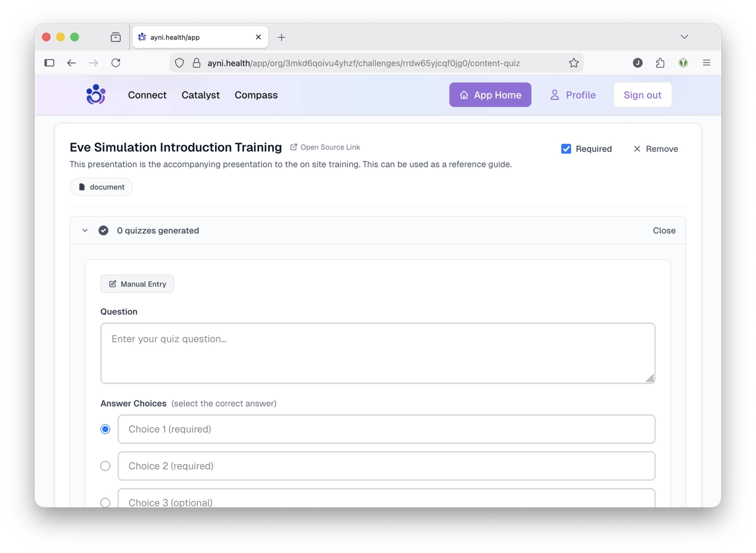
Task: Click the padlock to view site connection info
Action: tap(196, 63)
